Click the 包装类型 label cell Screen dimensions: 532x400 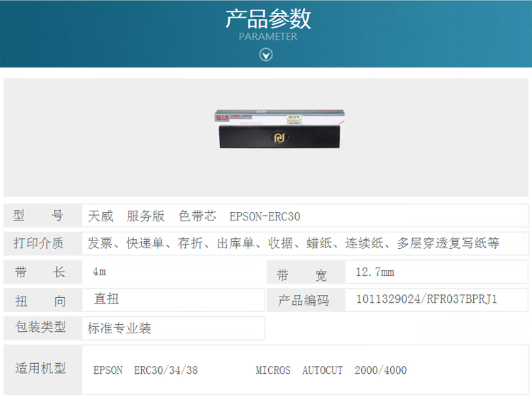click(43, 328)
